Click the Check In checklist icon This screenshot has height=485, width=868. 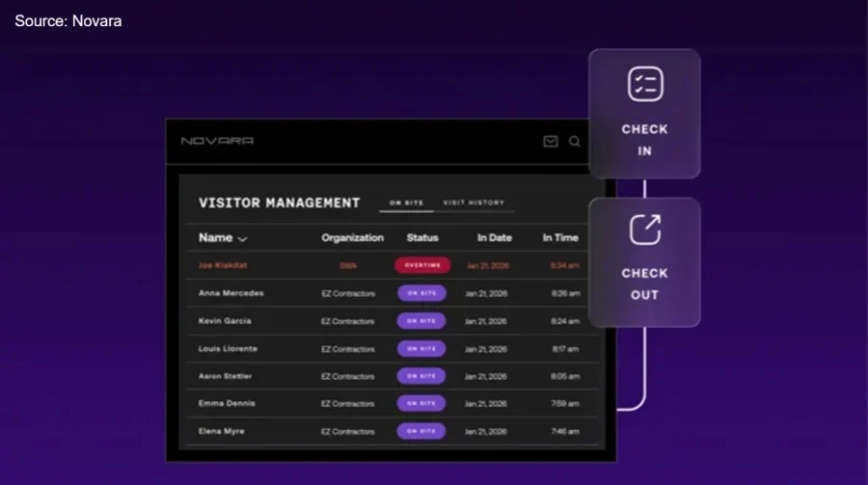pos(645,84)
